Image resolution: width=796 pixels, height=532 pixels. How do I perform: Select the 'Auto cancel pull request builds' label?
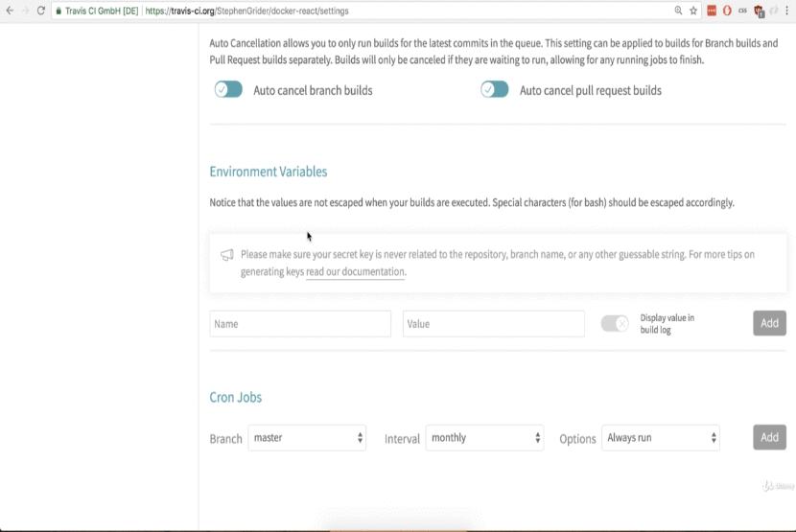[x=591, y=90]
